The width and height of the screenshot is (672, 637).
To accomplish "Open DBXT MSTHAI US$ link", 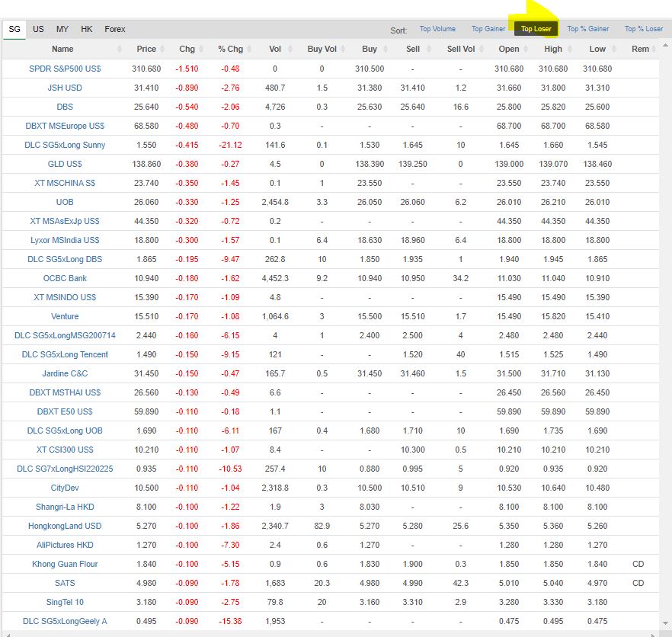I will [65, 392].
